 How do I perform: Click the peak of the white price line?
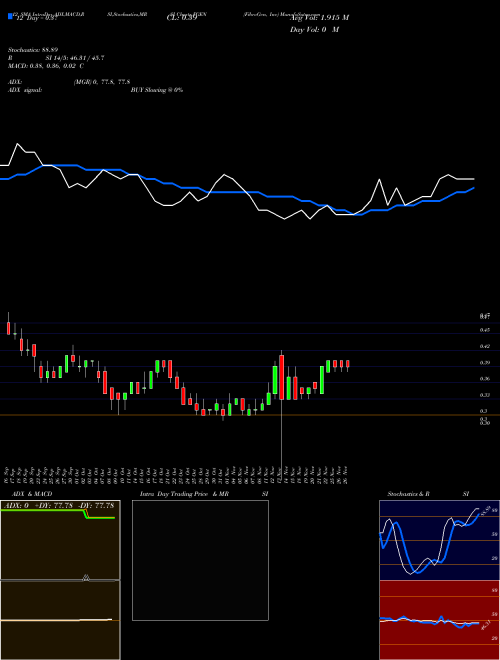pyautogui.click(x=18, y=144)
